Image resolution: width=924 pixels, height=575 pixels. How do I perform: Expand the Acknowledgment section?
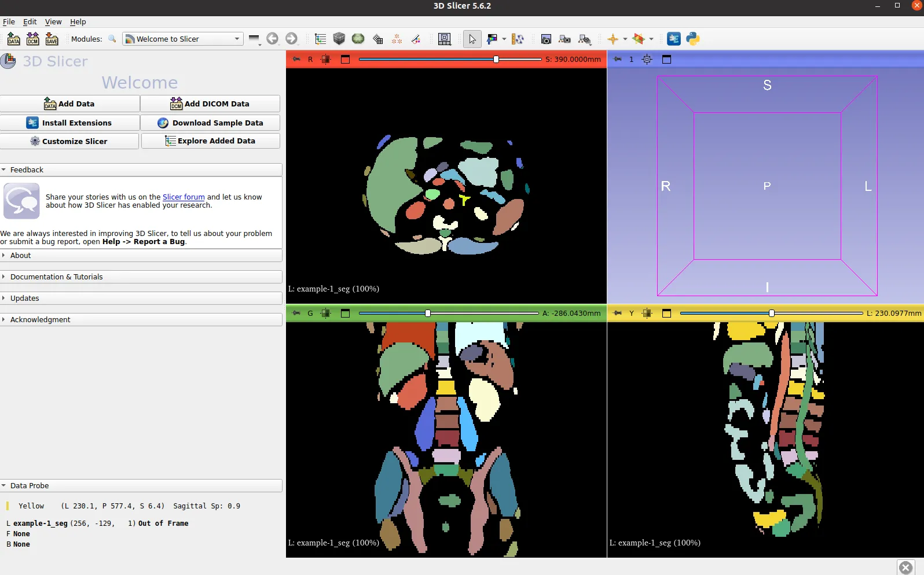point(141,319)
